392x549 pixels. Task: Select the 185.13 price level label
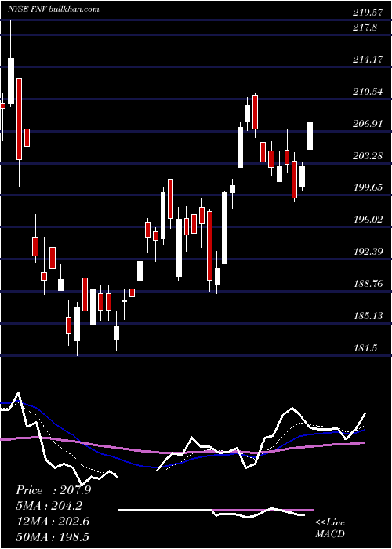[x=367, y=316]
